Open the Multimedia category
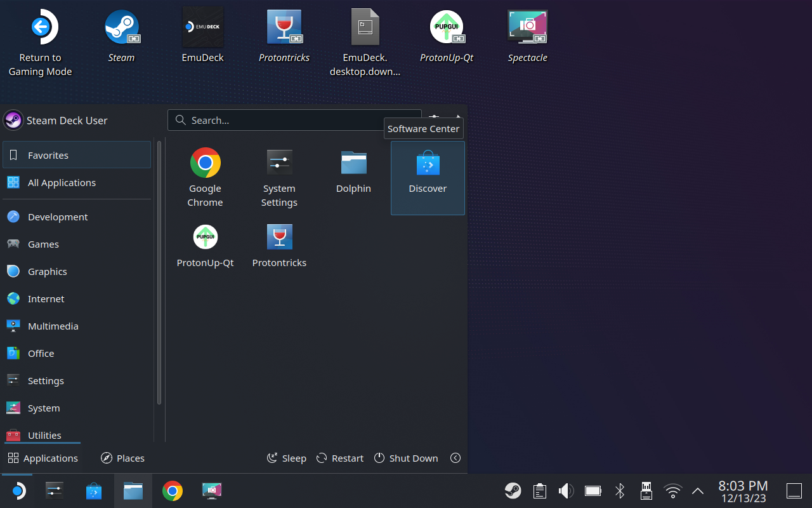The image size is (812, 508). [x=77, y=326]
